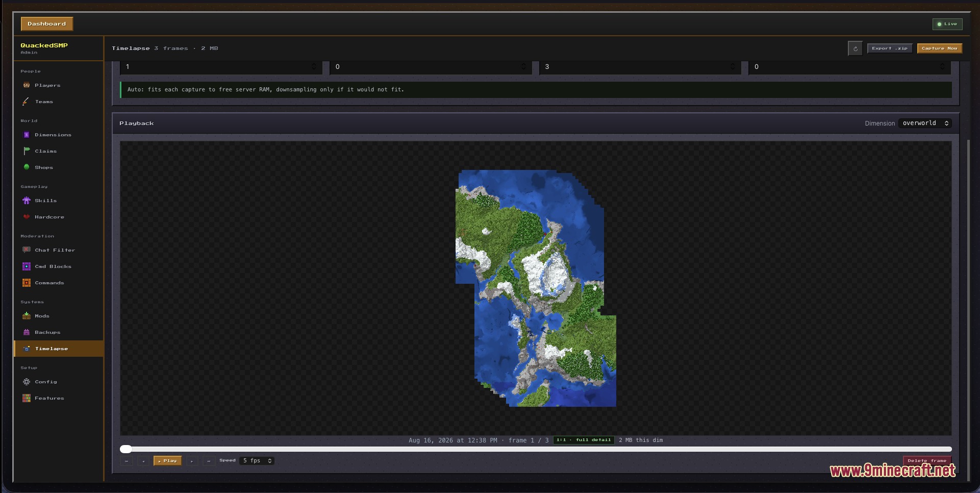Set the frame scrubber slider handle
980x493 pixels.
(126, 449)
